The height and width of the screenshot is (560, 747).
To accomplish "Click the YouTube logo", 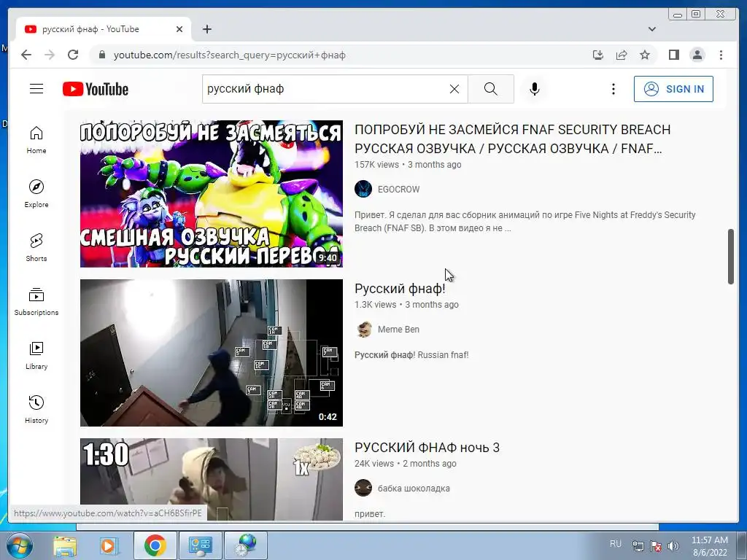I will click(96, 89).
